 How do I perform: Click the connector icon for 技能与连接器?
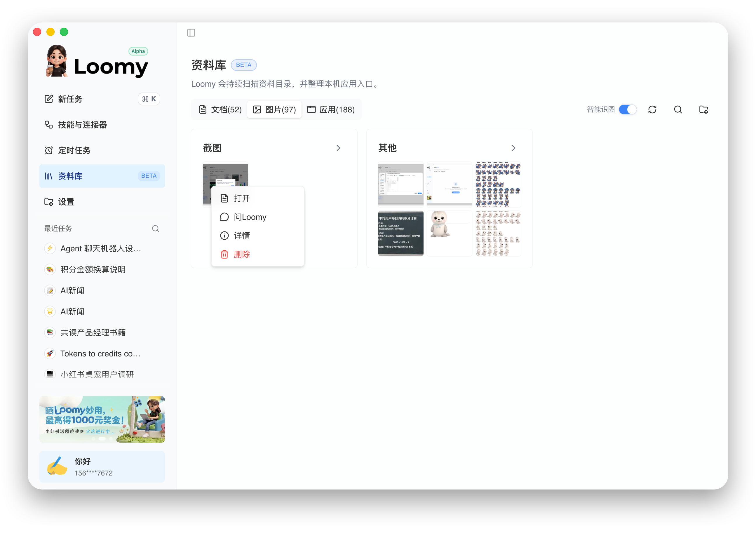click(x=49, y=124)
